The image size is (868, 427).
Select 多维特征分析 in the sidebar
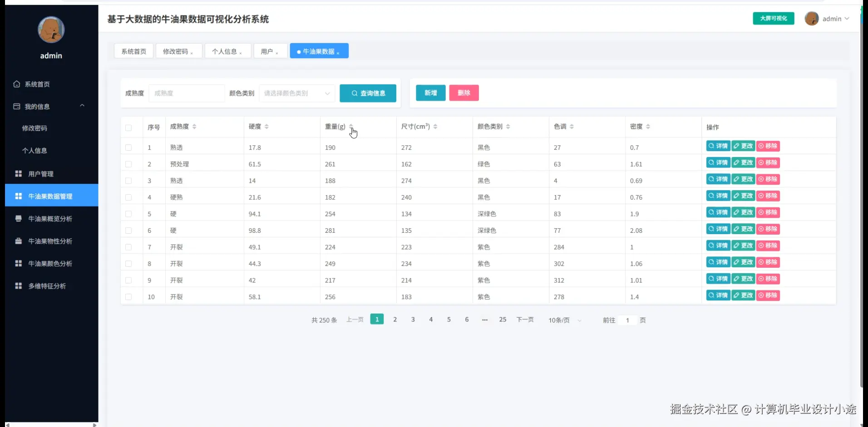click(x=45, y=286)
